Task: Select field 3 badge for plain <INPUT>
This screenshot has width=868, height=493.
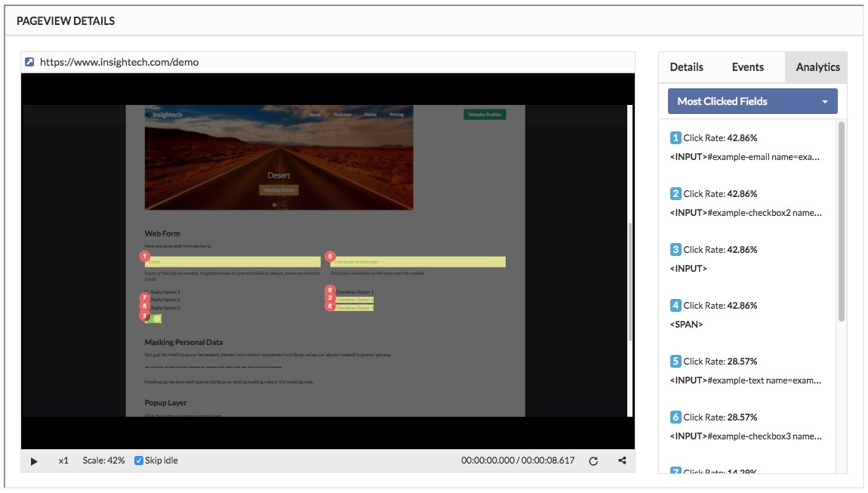Action: pos(676,250)
